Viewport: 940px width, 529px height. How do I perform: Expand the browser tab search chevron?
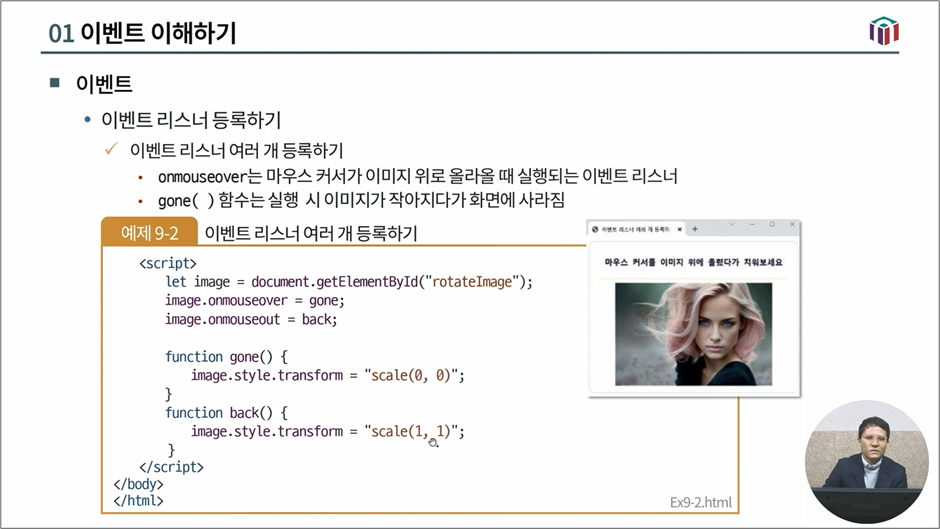[x=732, y=224]
